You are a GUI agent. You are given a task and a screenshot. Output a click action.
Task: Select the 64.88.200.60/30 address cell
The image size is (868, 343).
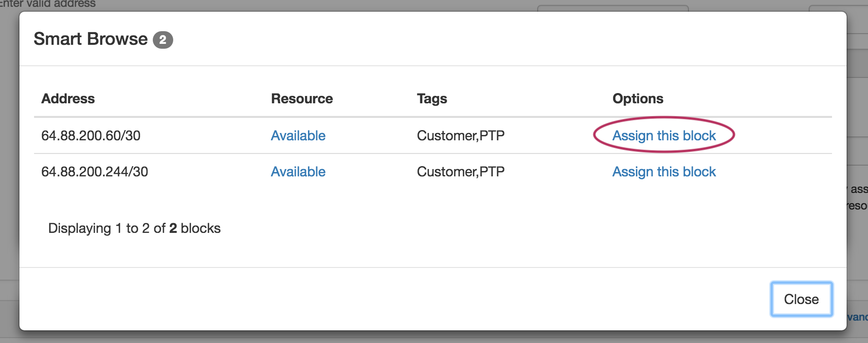click(x=91, y=135)
